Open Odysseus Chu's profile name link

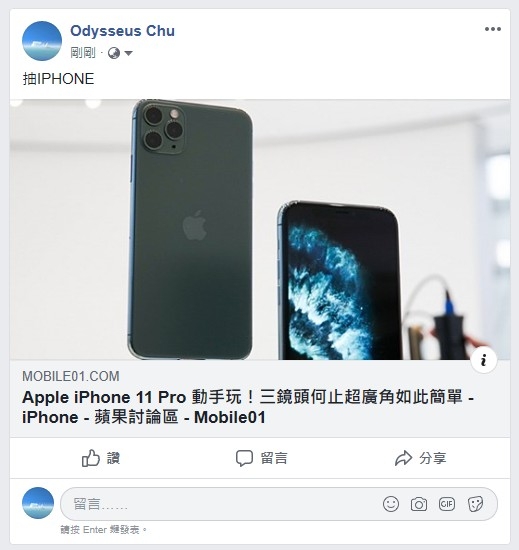point(122,31)
